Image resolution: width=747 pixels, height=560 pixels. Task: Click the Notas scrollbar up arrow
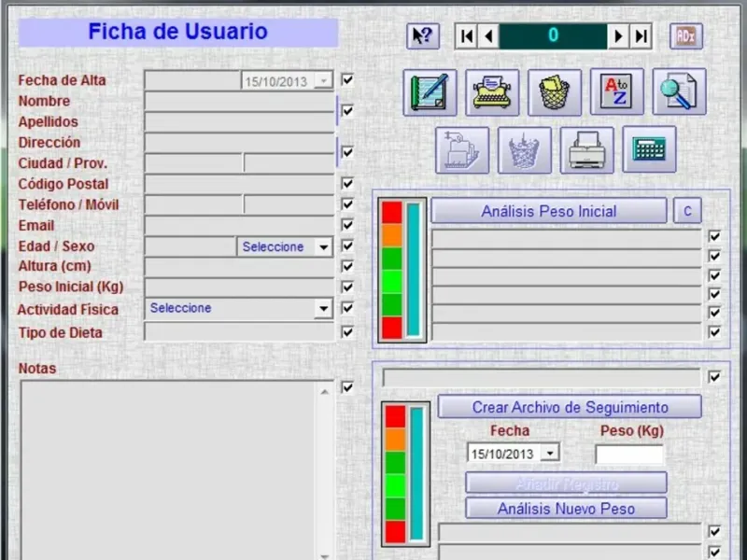click(x=324, y=392)
